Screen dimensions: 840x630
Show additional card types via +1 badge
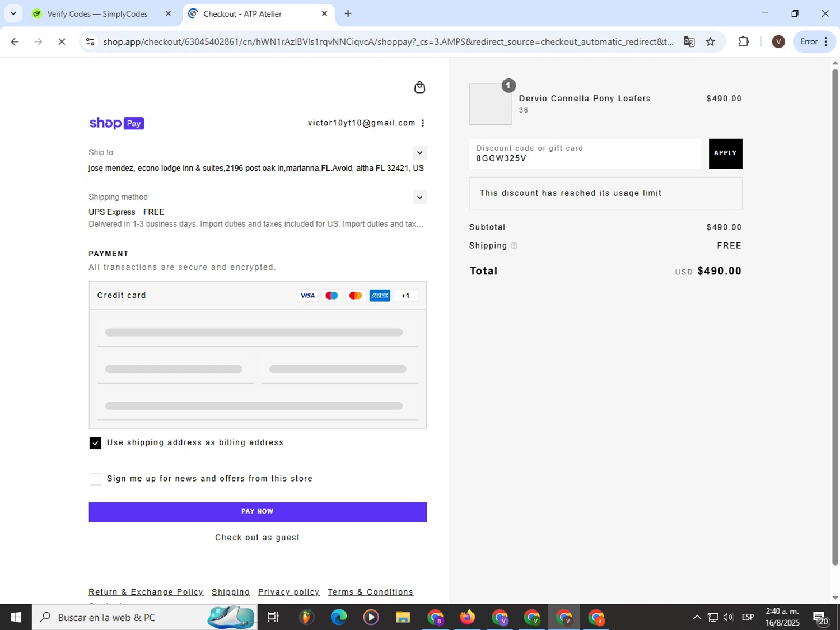click(405, 296)
